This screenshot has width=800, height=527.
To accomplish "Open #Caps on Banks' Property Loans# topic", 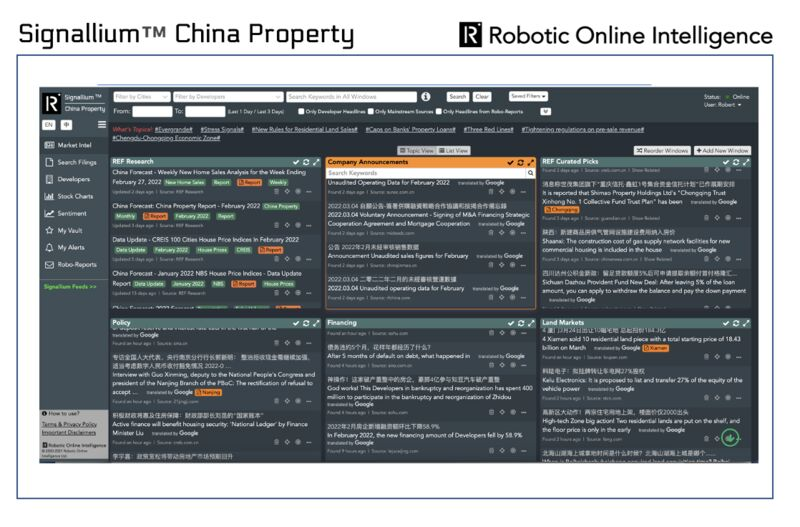I will pyautogui.click(x=410, y=130).
